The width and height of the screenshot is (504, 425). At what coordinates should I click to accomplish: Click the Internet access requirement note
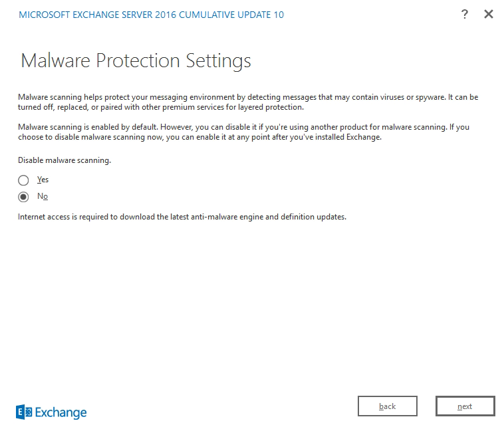pos(182,217)
